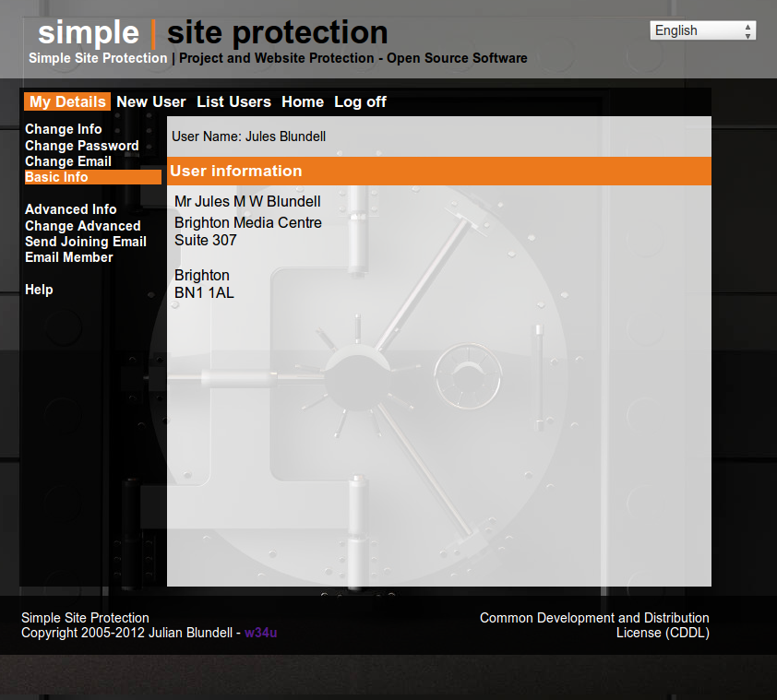Click Send Joining Email
Viewport: 777px width, 700px height.
click(85, 241)
